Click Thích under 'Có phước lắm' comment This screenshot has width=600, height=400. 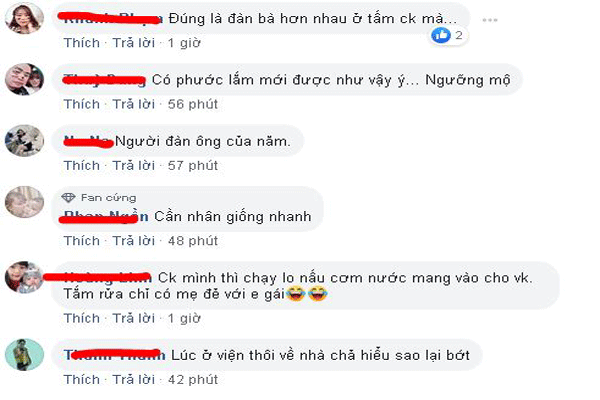82,104
